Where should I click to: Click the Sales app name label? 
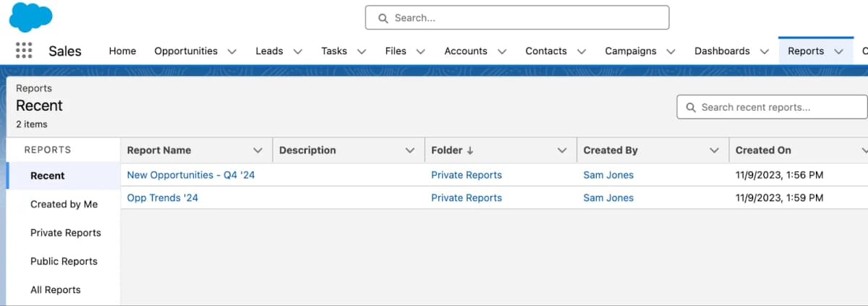coord(65,51)
